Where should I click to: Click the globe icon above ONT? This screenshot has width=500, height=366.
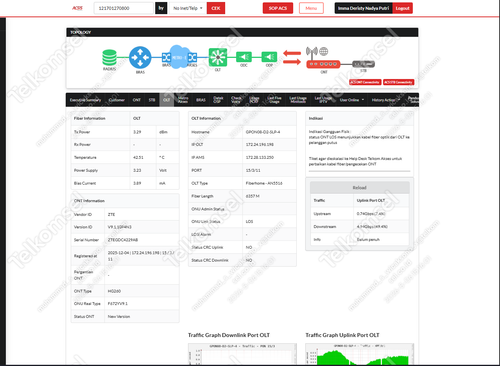point(324,51)
